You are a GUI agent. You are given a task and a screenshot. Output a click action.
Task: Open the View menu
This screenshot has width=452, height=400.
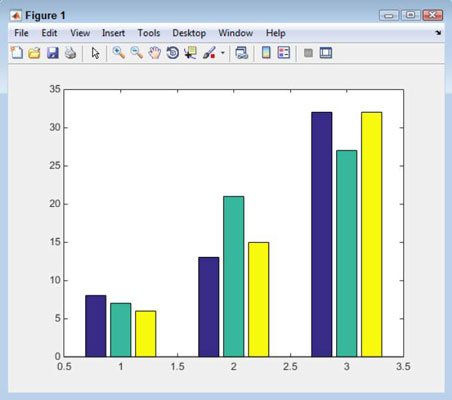(x=80, y=33)
